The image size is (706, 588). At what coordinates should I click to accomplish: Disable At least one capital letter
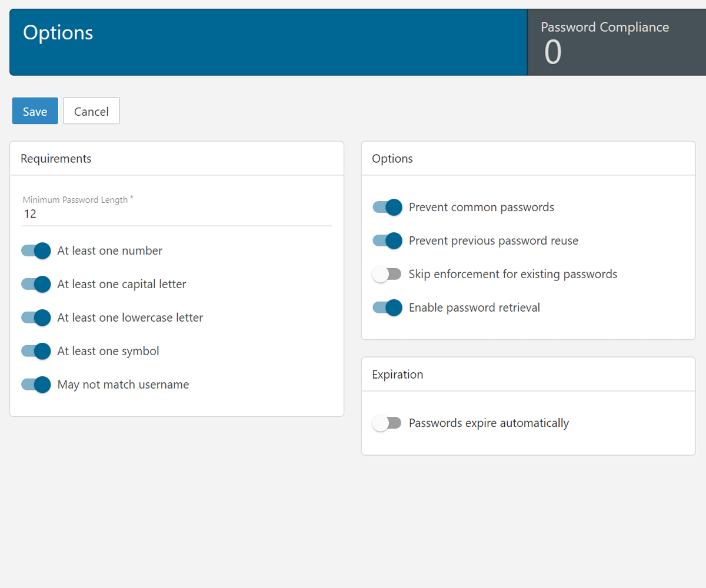[36, 284]
